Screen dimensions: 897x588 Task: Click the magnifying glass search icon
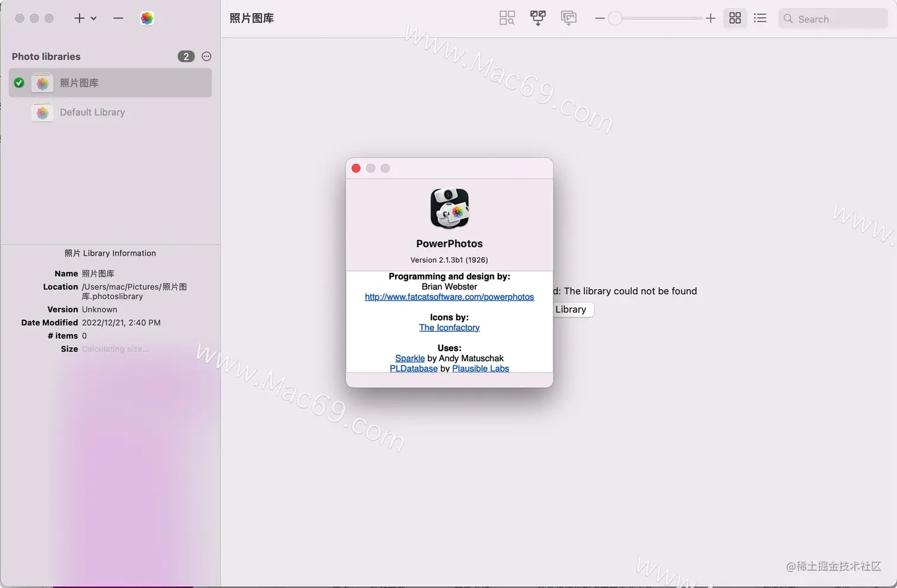[788, 19]
